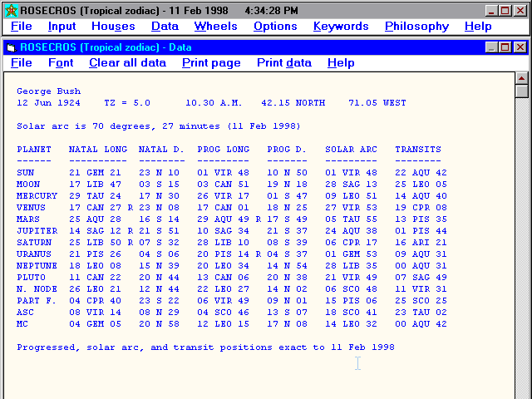This screenshot has height=399, width=532.
Task: Choose Clear all data in Data window
Action: pos(127,63)
